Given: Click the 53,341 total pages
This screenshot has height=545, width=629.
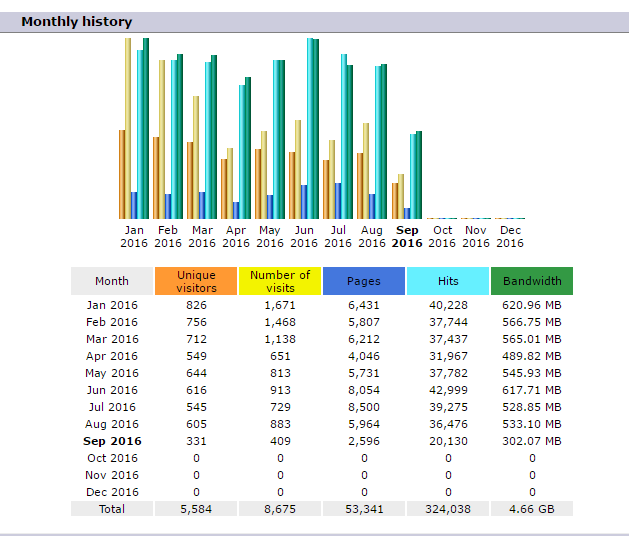Looking at the screenshot, I should (x=364, y=509).
